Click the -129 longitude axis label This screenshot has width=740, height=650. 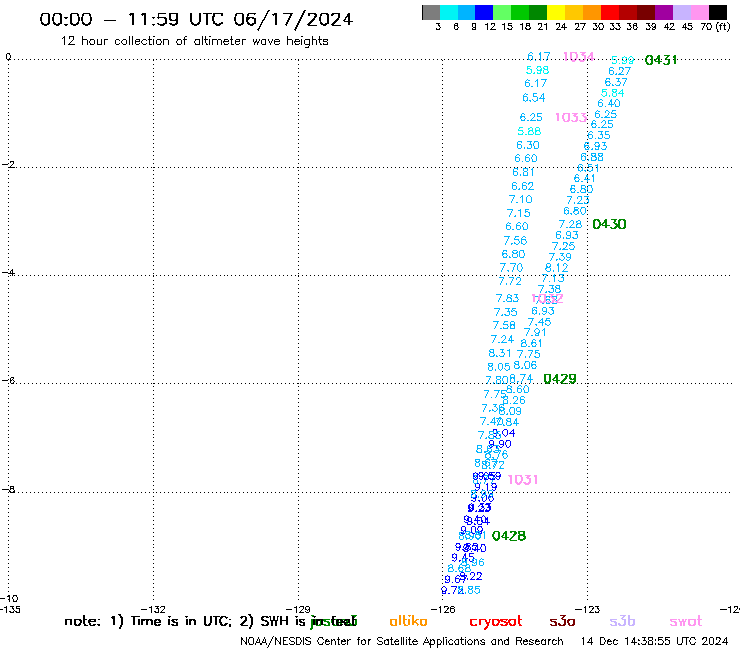(298, 609)
